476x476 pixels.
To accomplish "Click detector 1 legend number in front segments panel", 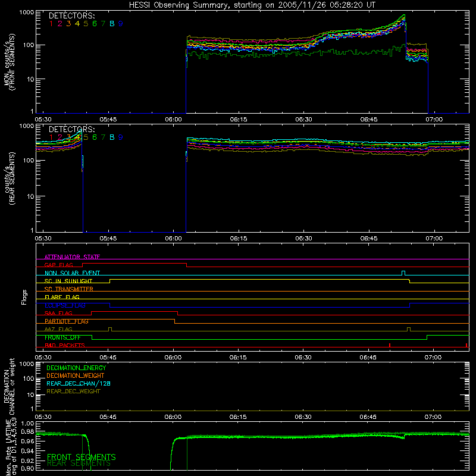I will tap(51, 24).
